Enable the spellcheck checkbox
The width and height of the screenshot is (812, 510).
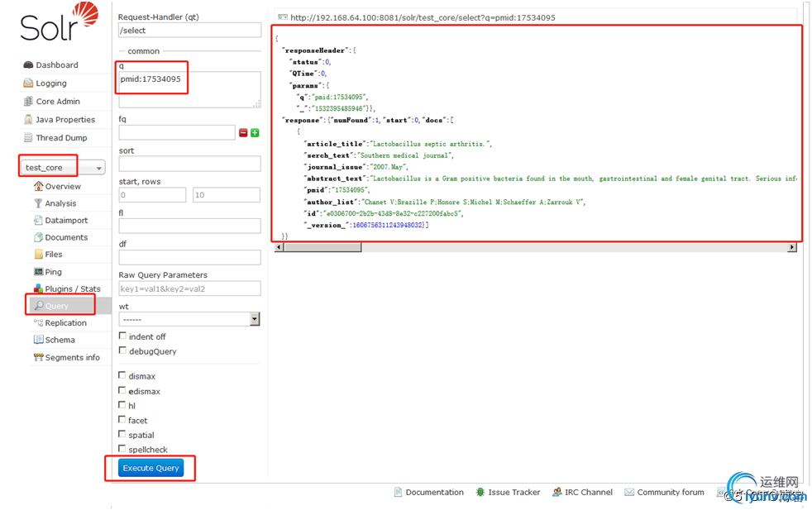pyautogui.click(x=122, y=448)
